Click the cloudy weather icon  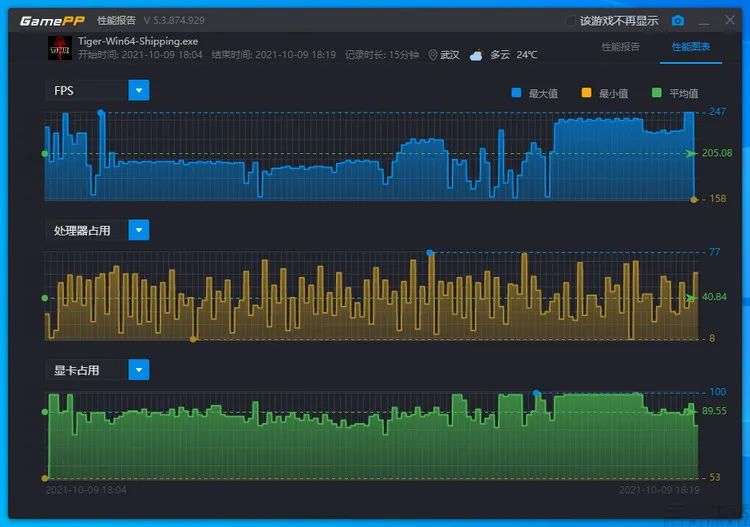click(476, 55)
